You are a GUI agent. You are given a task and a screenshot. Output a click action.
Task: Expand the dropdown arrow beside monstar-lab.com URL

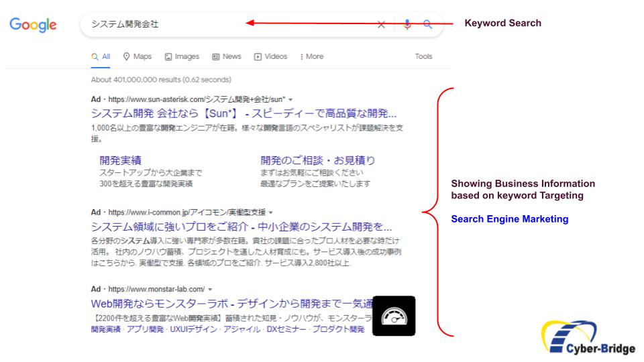pos(210,290)
